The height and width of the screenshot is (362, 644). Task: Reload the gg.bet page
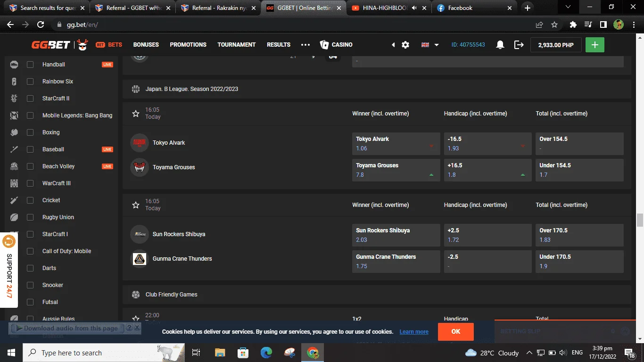(41, 25)
